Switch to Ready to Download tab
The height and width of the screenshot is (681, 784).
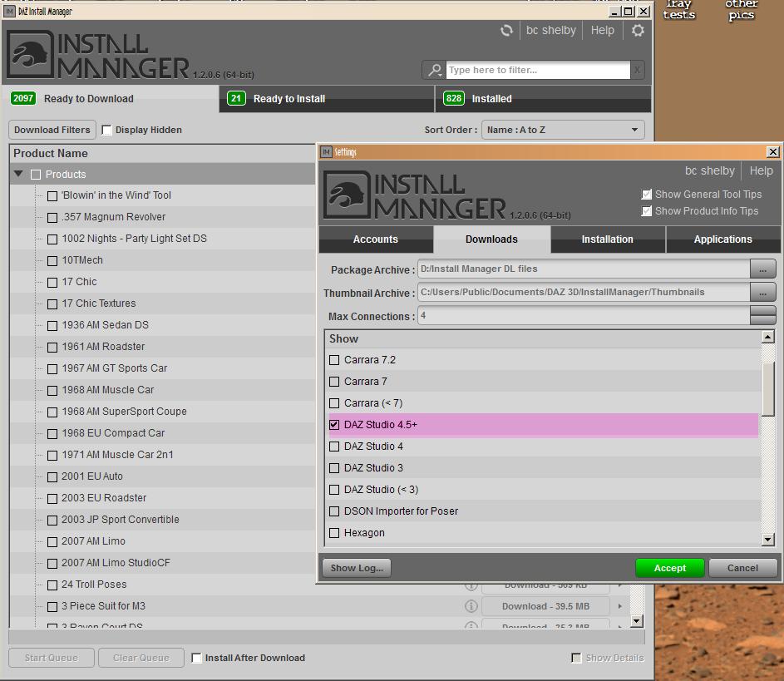[111, 98]
